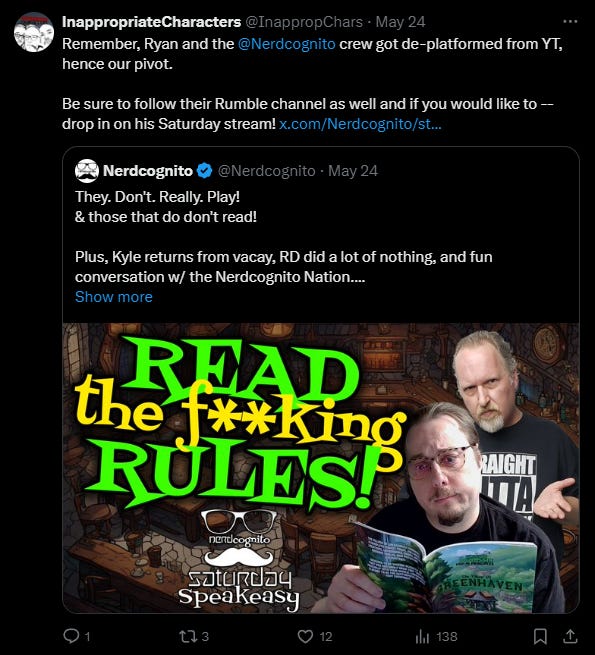Like the post with heart icon
Screen dimensions: 595x655
(305, 636)
